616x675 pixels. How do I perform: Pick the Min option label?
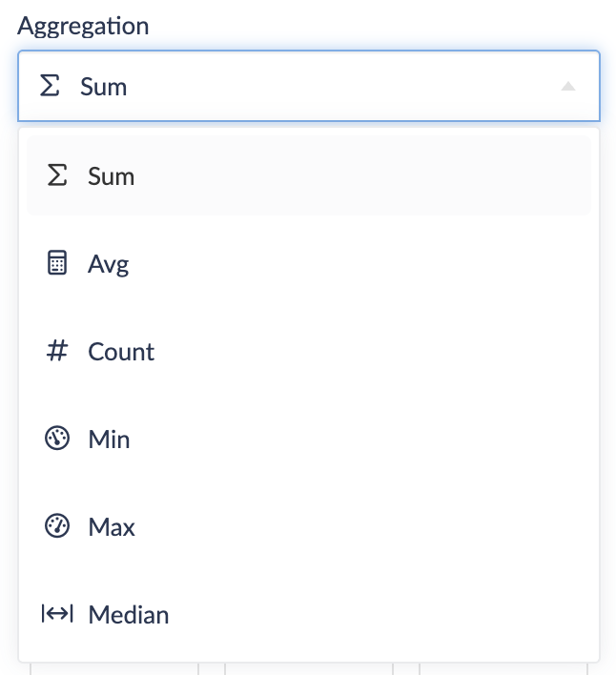tap(109, 440)
